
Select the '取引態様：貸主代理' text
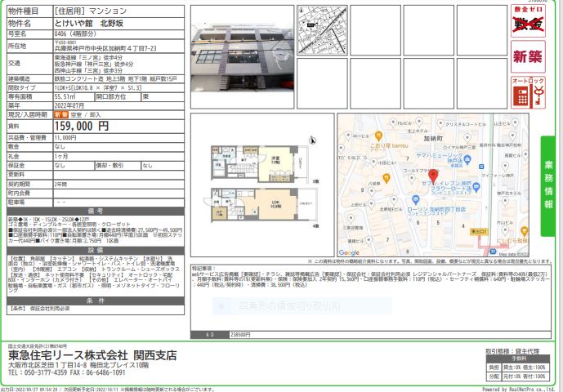click(x=512, y=351)
